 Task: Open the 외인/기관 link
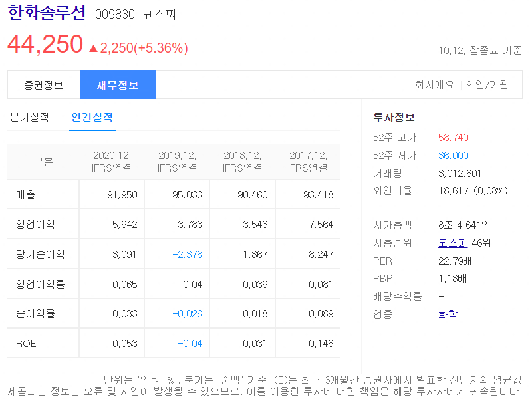[487, 85]
